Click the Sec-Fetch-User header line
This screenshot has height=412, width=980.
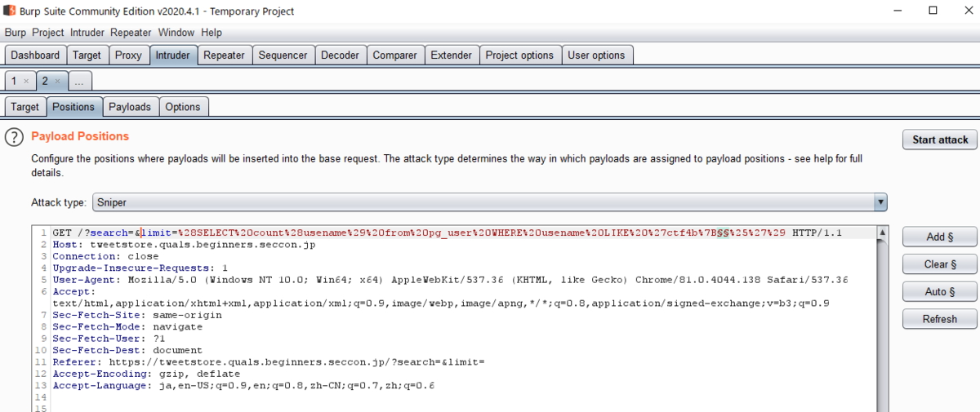tap(108, 338)
